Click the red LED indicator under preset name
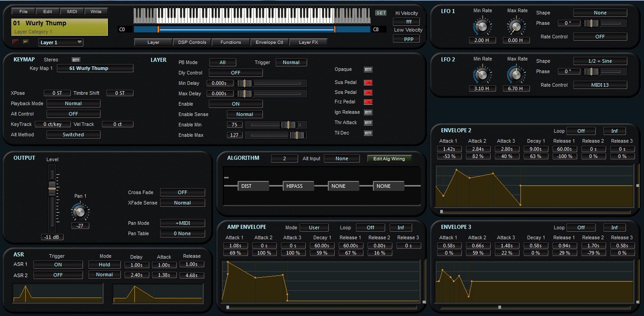Image resolution: width=644 pixels, height=316 pixels. (x=16, y=42)
